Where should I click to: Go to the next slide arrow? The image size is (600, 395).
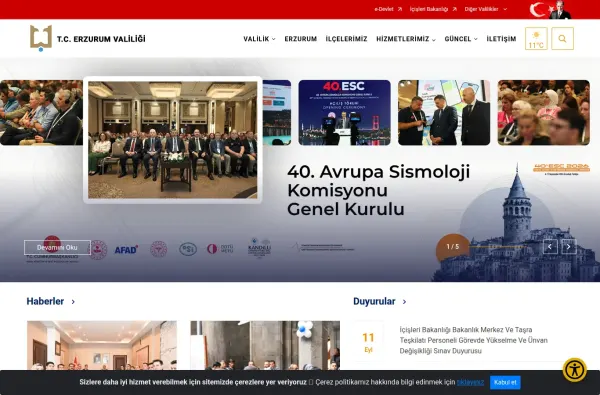point(569,247)
